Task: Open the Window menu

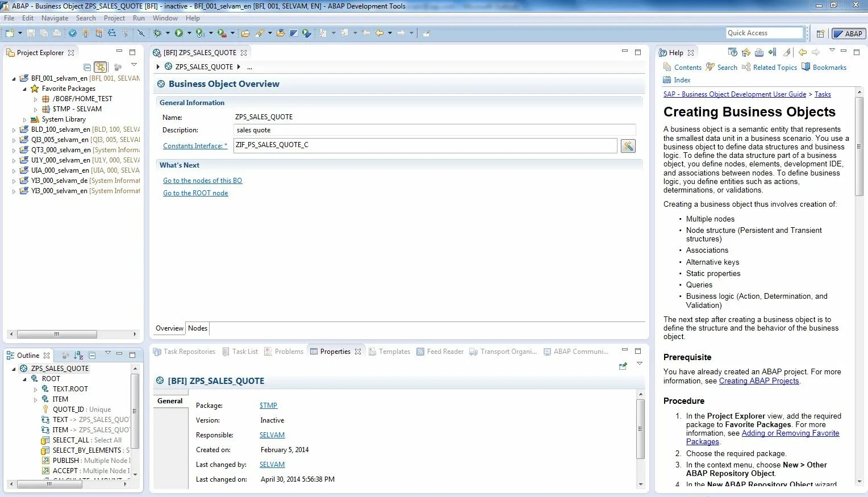Action: pos(165,18)
